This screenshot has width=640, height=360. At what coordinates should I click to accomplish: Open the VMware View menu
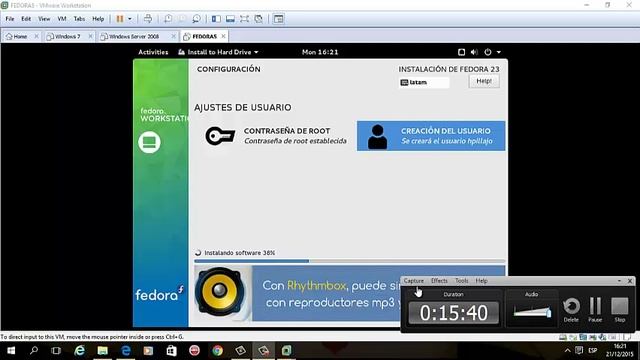(x=44, y=19)
